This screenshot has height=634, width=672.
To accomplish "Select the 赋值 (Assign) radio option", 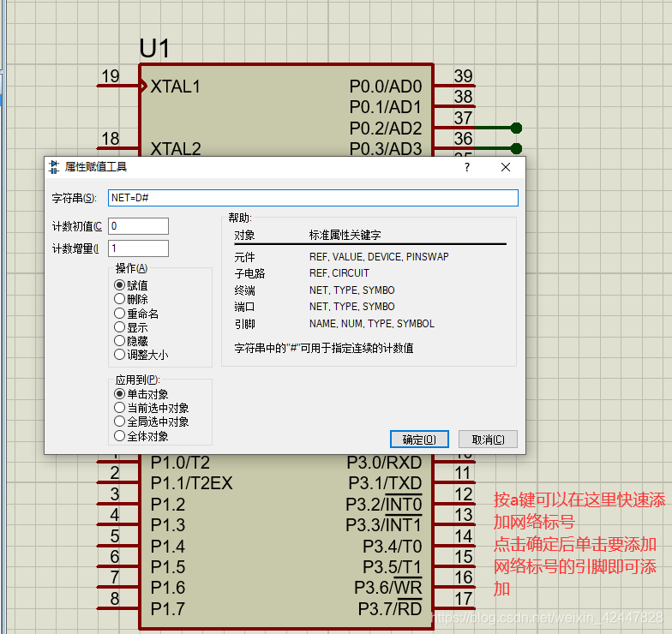I will coord(131,284).
